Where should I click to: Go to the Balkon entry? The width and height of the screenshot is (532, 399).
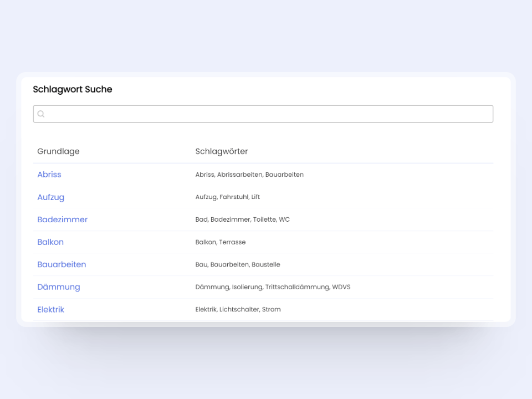[x=50, y=242]
